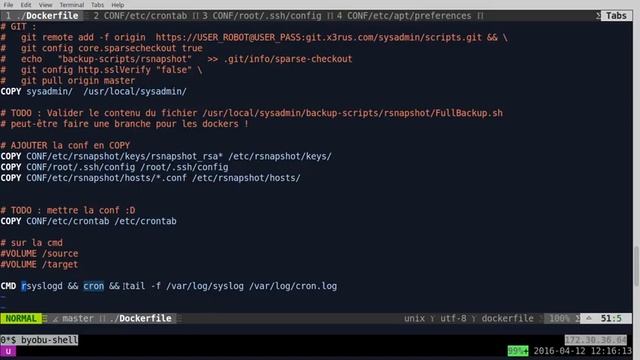The height and width of the screenshot is (360, 640).
Task: Click the IP address in byobu status
Action: pyautogui.click(x=596, y=340)
